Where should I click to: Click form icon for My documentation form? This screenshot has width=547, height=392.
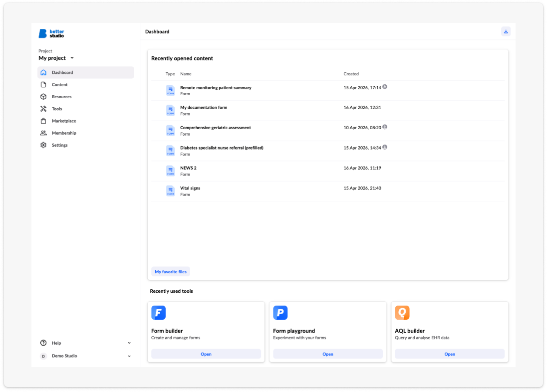coord(170,111)
